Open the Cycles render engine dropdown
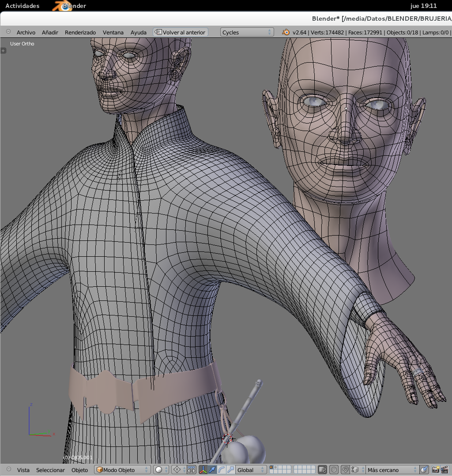This screenshot has height=476, width=452. [247, 32]
